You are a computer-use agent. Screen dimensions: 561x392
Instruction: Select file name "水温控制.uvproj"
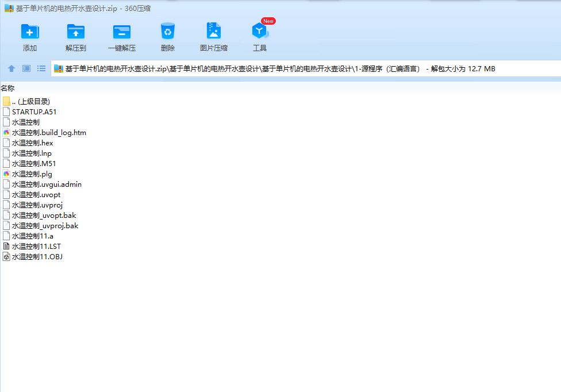pos(37,205)
